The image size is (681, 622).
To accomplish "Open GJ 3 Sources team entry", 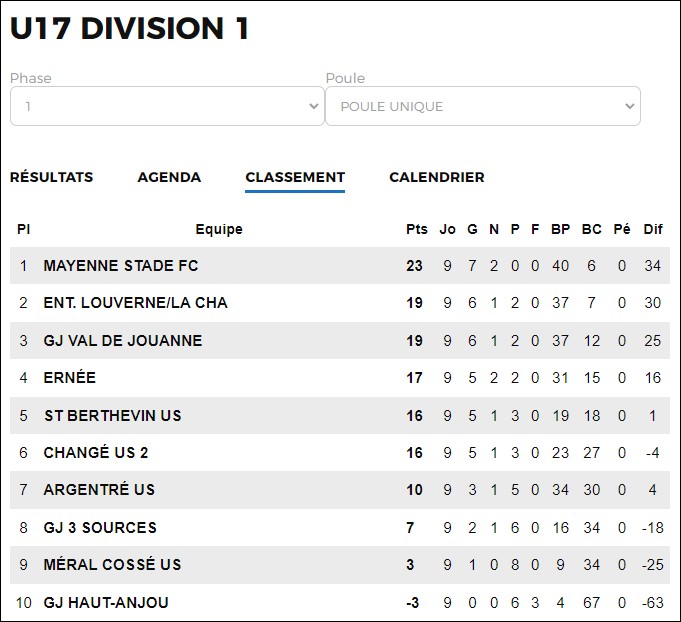I will (100, 528).
